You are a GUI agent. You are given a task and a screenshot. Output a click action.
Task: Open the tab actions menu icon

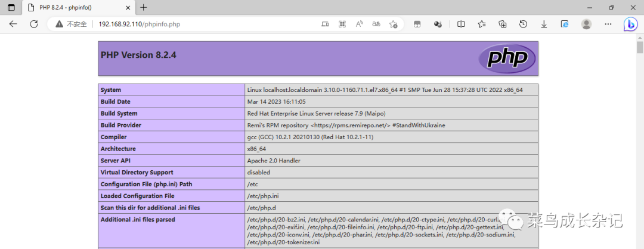(11, 7)
